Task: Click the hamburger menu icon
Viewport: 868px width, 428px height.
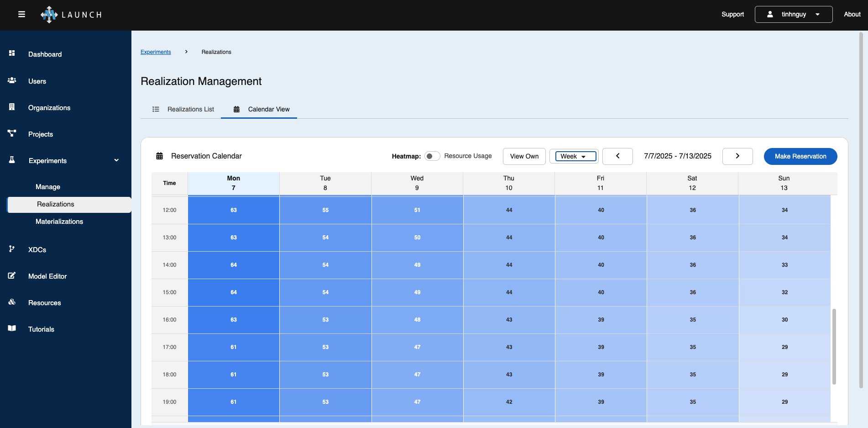Action: tap(21, 15)
